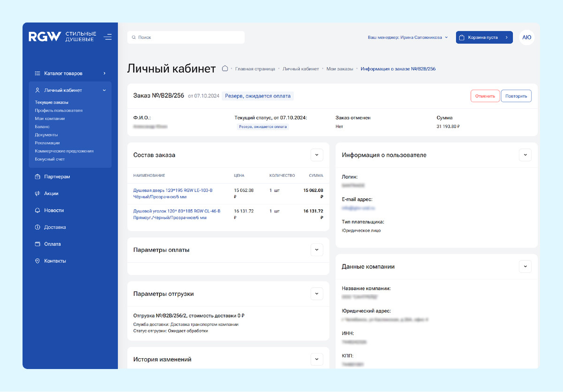The height and width of the screenshot is (392, 563).
Task: Click into the Поиск search field
Action: pyautogui.click(x=186, y=38)
